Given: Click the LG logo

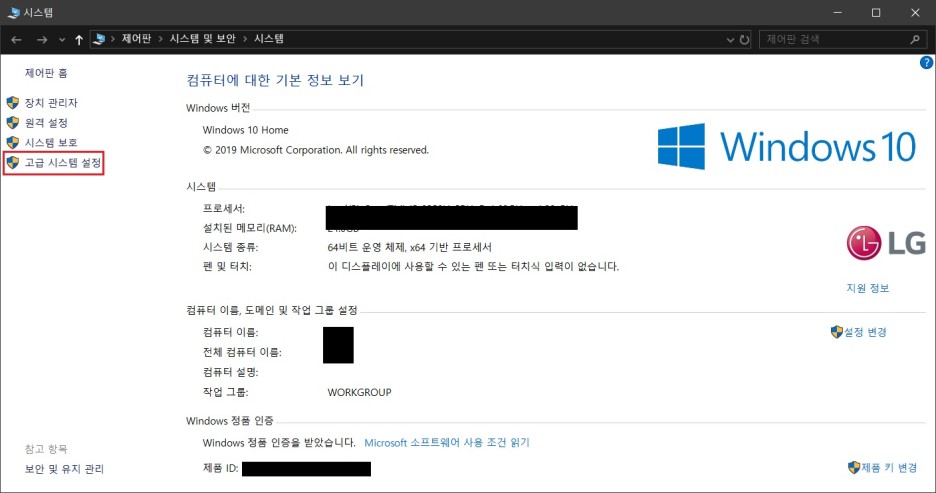Looking at the screenshot, I should 886,243.
